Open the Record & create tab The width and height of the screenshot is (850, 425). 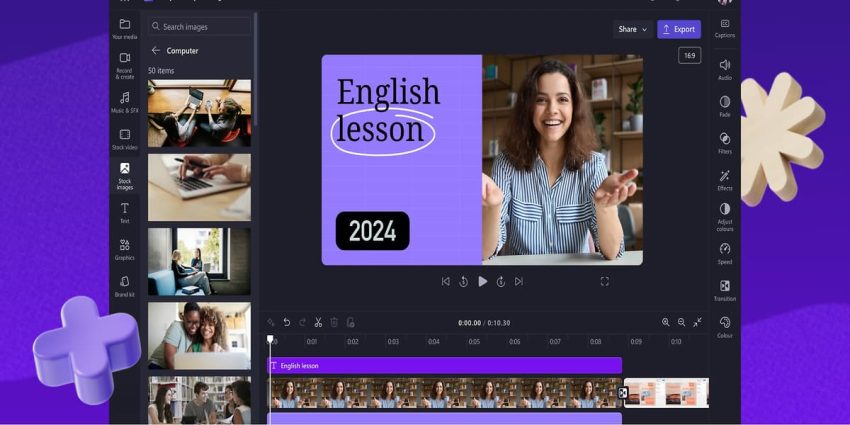pyautogui.click(x=125, y=65)
